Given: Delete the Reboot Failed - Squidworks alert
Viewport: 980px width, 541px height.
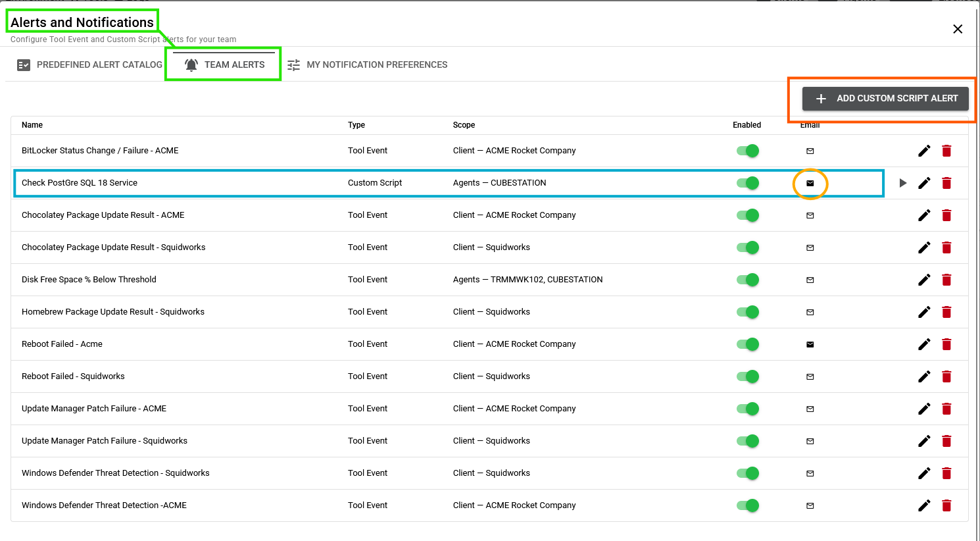Looking at the screenshot, I should (x=946, y=376).
